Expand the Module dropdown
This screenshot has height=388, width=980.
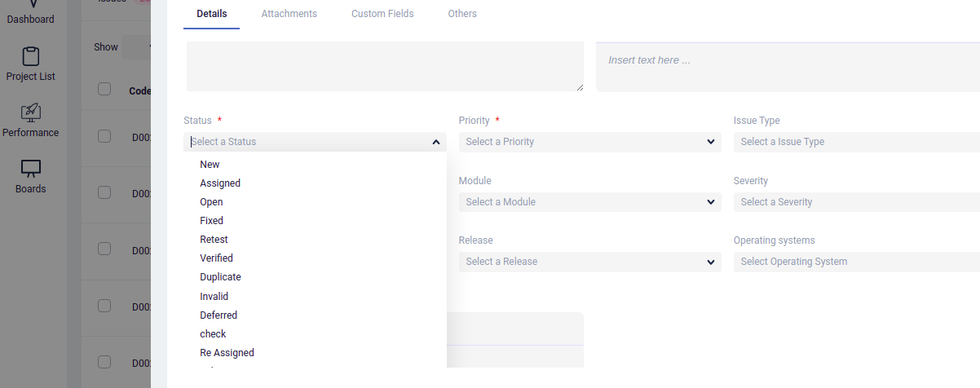point(589,202)
